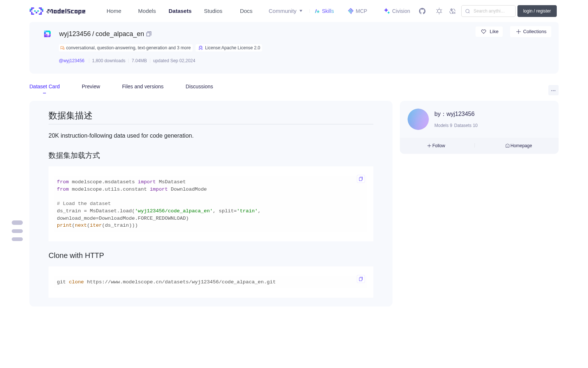588x368 pixels.
Task: Open the Files and versions tab
Action: pos(143,86)
